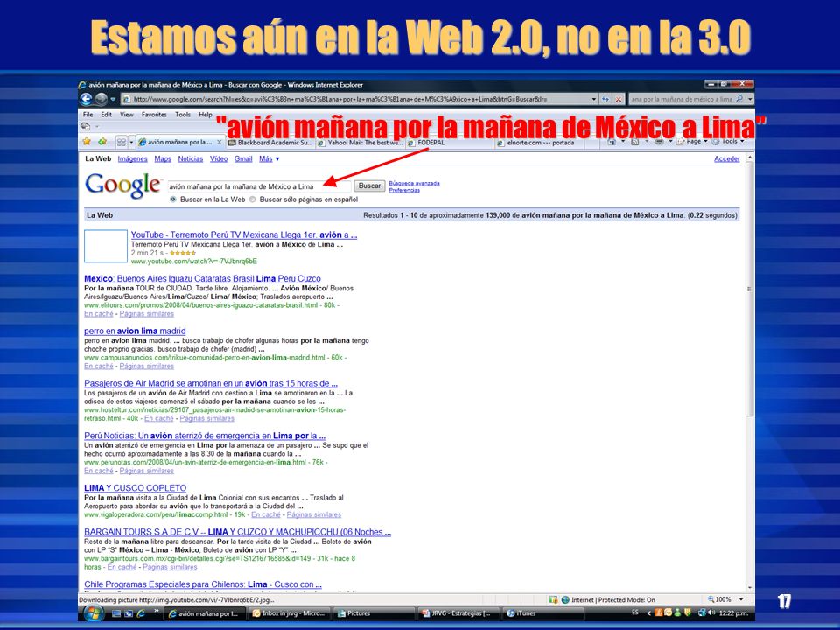Image resolution: width=840 pixels, height=630 pixels.
Task: Go back with the IE Back arrow
Action: (86, 99)
